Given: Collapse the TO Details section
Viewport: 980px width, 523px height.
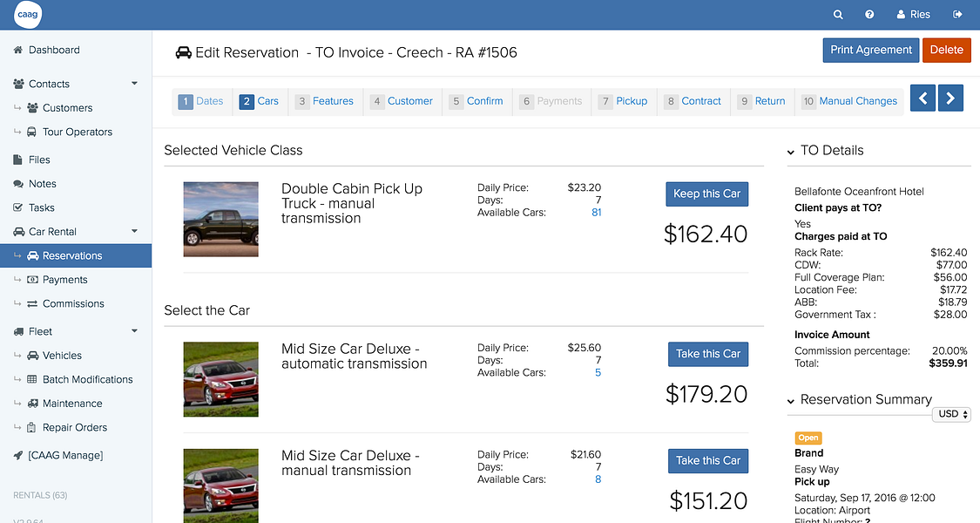Looking at the screenshot, I should point(792,150).
